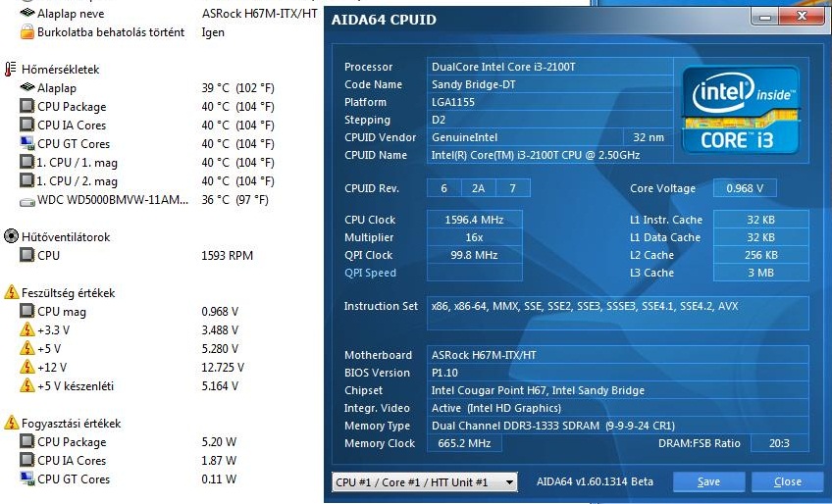832x504 pixels.
Task: Click the QPI Speed label link
Action: [x=370, y=273]
